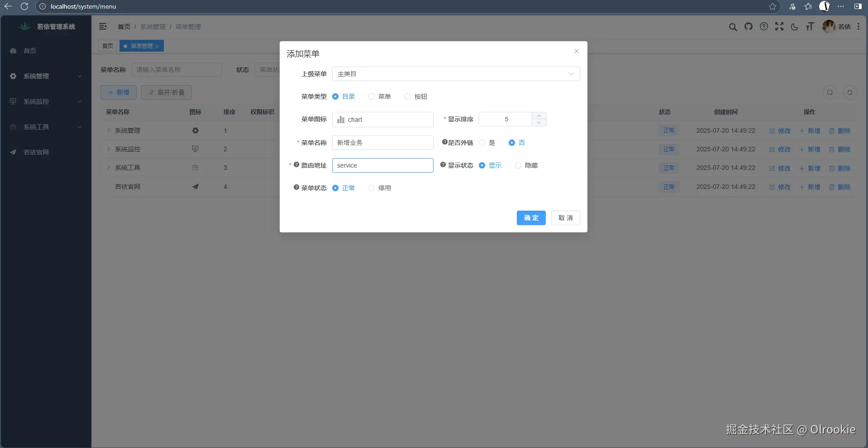Screen dimensions: 868x448
Task: Click the help icon beside 显示状态
Action: [443, 165]
